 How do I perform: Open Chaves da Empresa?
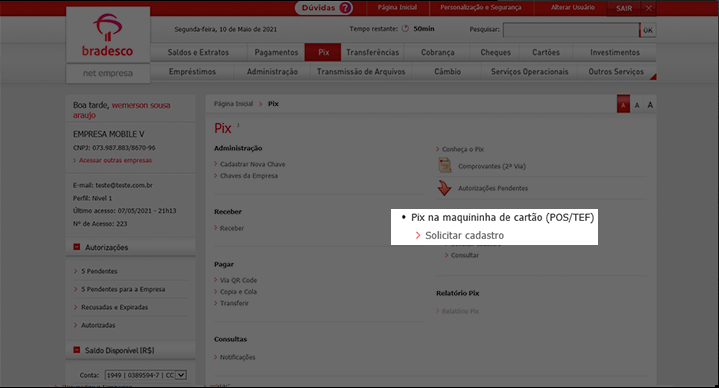[x=249, y=176]
